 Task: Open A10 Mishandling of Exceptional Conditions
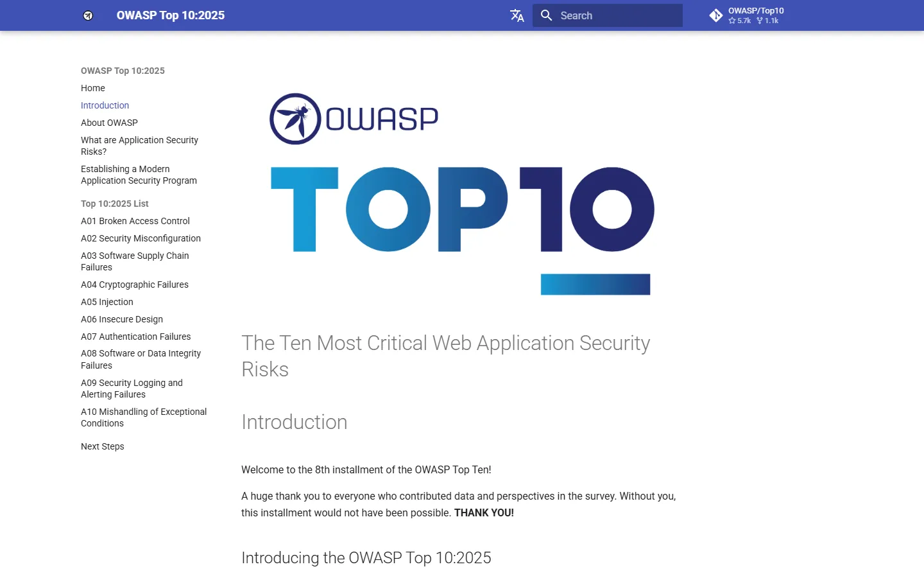click(144, 417)
